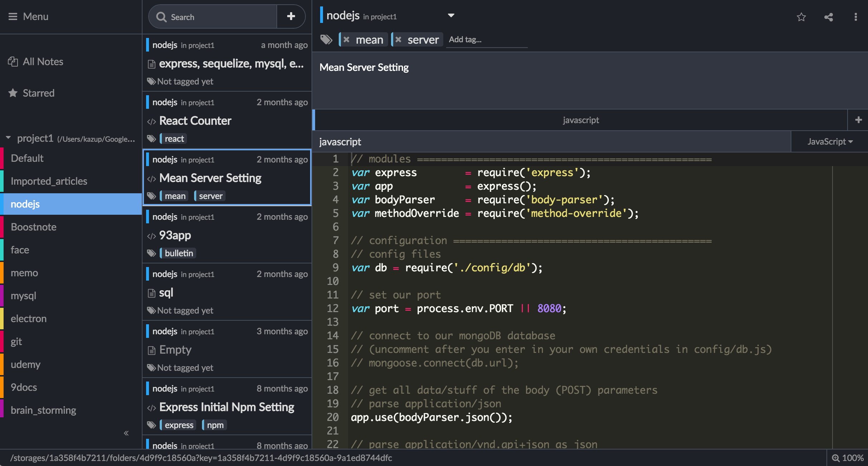Collapse the project1 storage tree
868x466 pixels.
coord(8,138)
